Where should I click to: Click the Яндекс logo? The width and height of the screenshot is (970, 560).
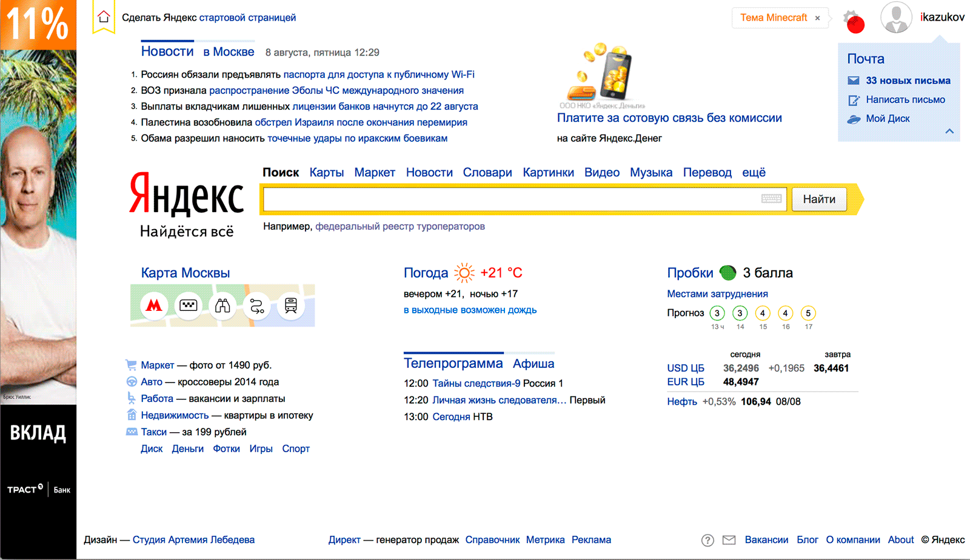click(x=187, y=194)
